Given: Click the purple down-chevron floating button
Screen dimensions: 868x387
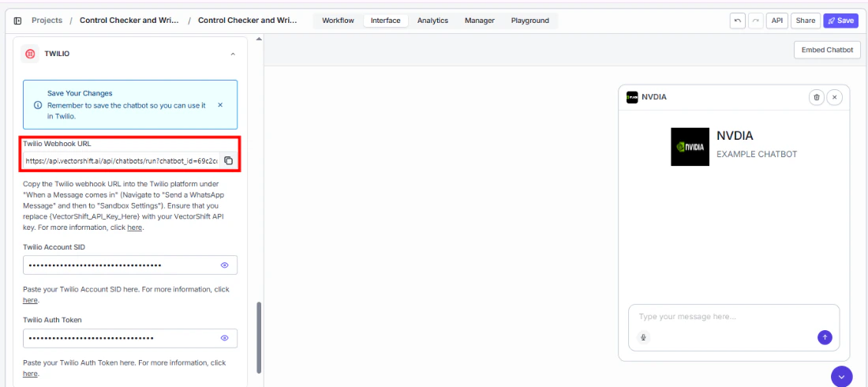Looking at the screenshot, I should (x=841, y=377).
